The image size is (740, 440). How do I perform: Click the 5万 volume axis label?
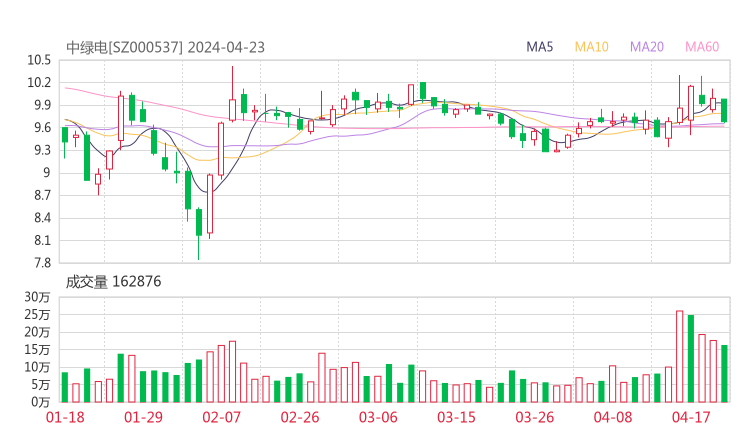(x=41, y=385)
